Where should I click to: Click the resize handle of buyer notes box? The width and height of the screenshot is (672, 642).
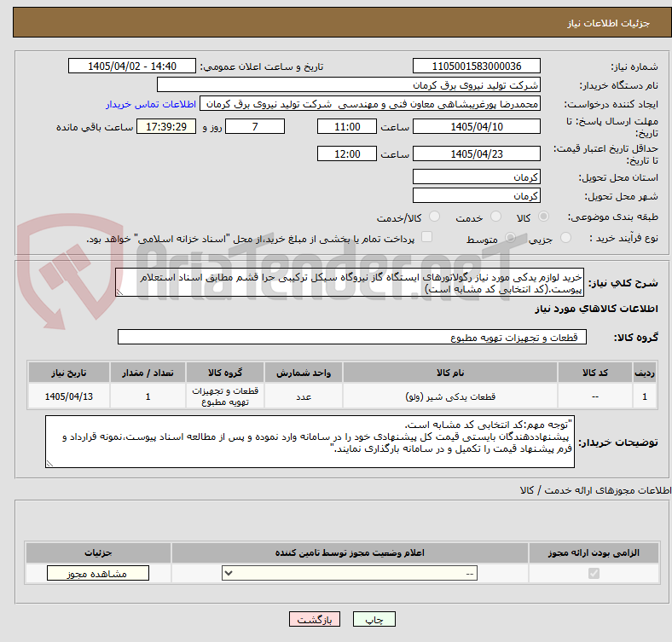[49, 463]
